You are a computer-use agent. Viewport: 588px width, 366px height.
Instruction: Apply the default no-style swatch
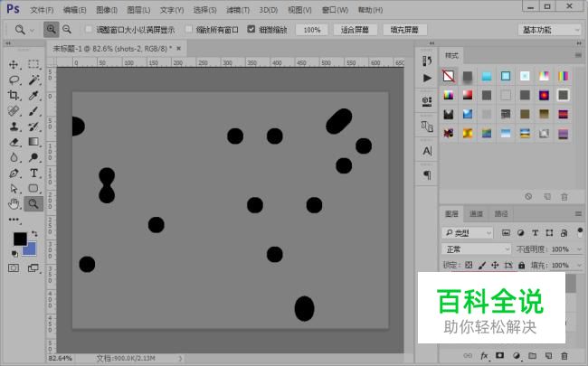coord(449,76)
